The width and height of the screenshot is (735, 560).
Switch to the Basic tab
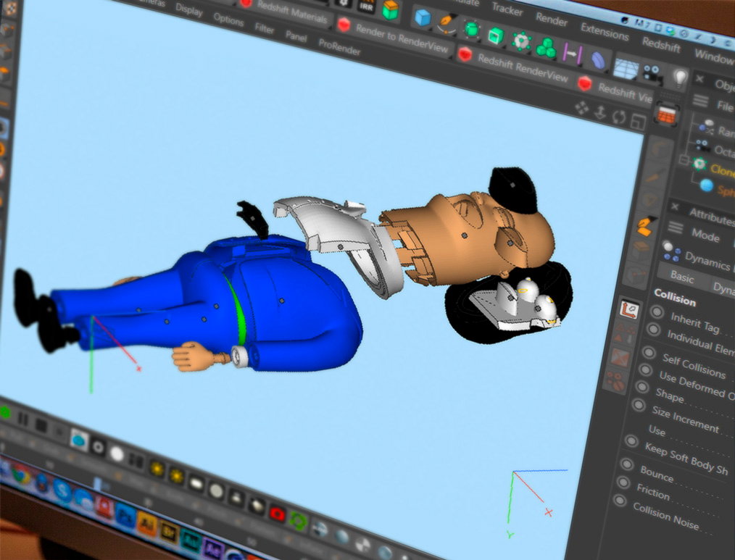pyautogui.click(x=681, y=277)
